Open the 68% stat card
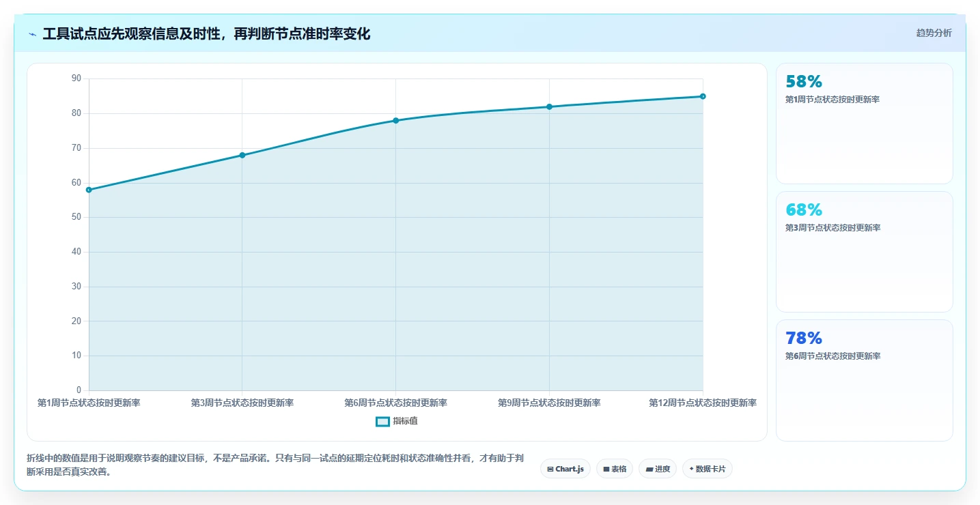The width and height of the screenshot is (980, 505). pyautogui.click(x=865, y=252)
